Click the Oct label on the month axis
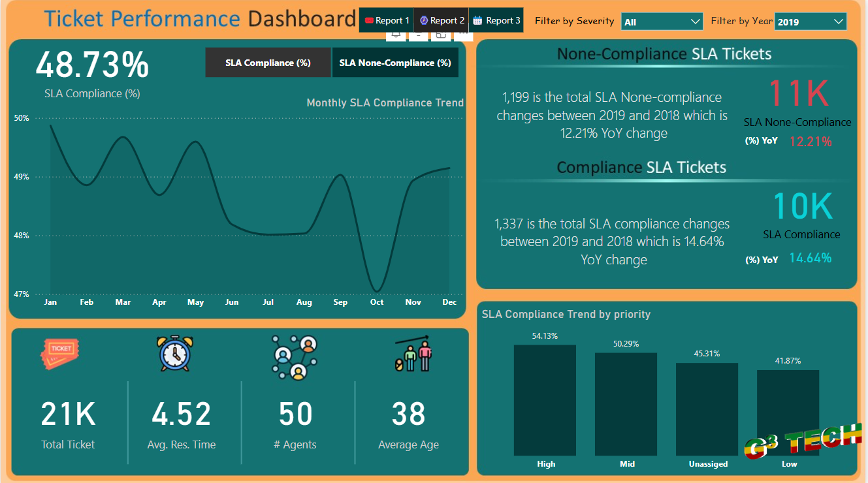The image size is (868, 483). pyautogui.click(x=377, y=302)
